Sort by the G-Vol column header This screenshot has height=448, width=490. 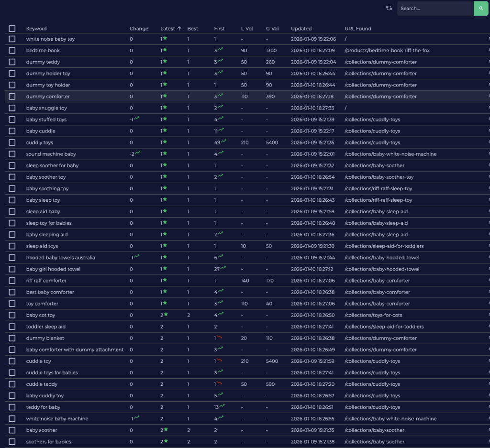click(x=272, y=29)
